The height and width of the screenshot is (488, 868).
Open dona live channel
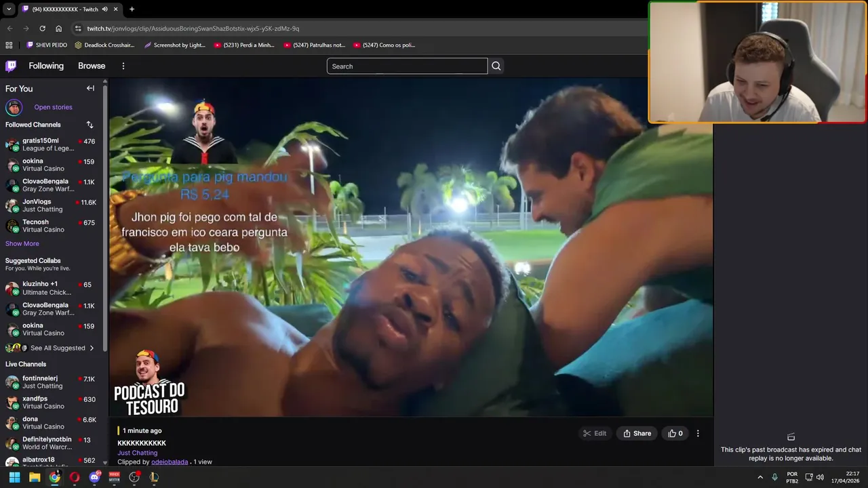tap(51, 422)
